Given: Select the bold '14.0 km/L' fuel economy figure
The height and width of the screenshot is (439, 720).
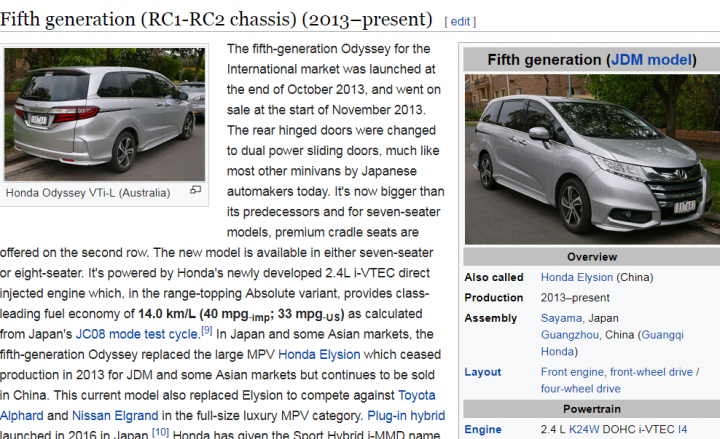Looking at the screenshot, I should click(x=167, y=314).
